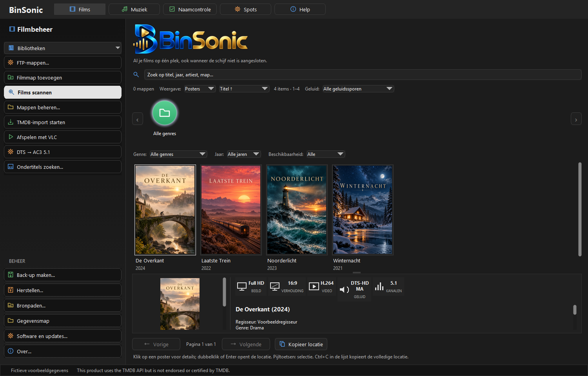
Task: Click the next genre carousel arrow
Action: (576, 119)
